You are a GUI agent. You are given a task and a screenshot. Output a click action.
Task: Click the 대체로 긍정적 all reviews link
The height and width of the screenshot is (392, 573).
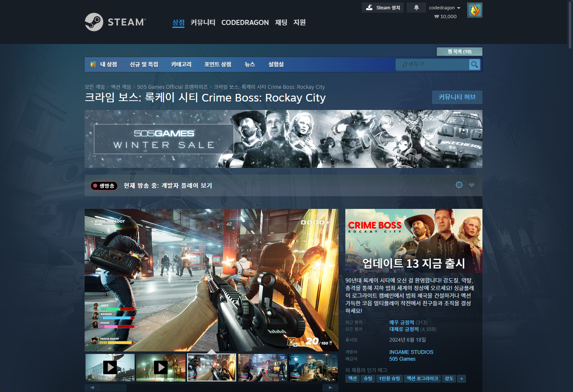[x=404, y=329]
